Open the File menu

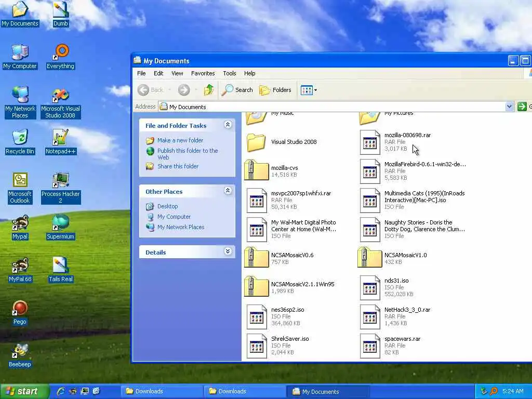(x=141, y=73)
